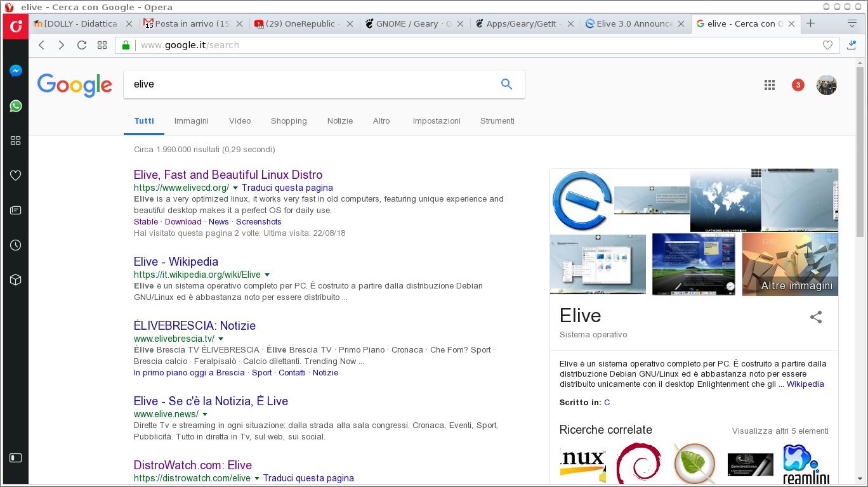Screen dimensions: 868x487
Task: Follow the Wikipedia link in knowledge panel
Action: (805, 384)
